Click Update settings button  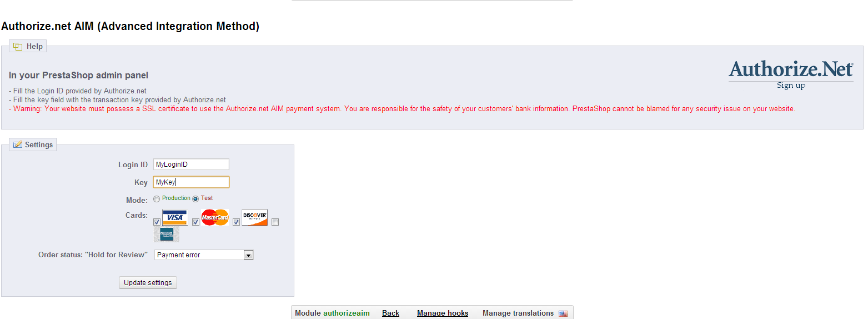tap(148, 283)
